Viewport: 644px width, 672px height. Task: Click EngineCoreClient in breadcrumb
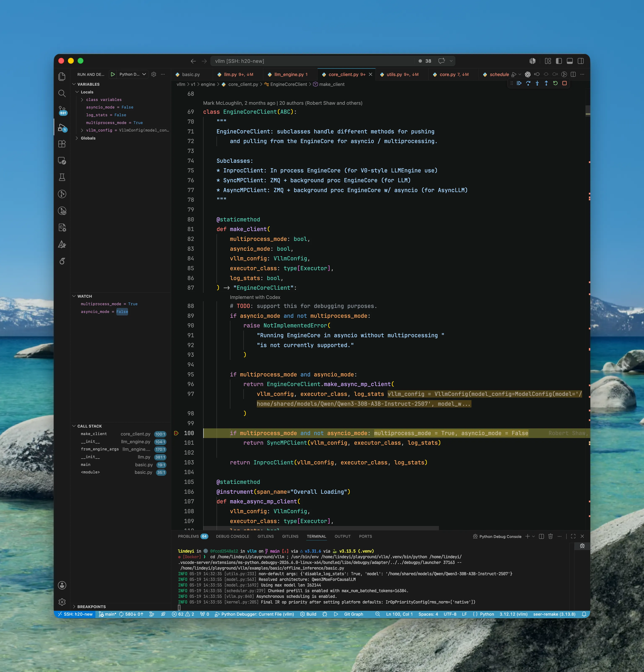[x=288, y=84]
